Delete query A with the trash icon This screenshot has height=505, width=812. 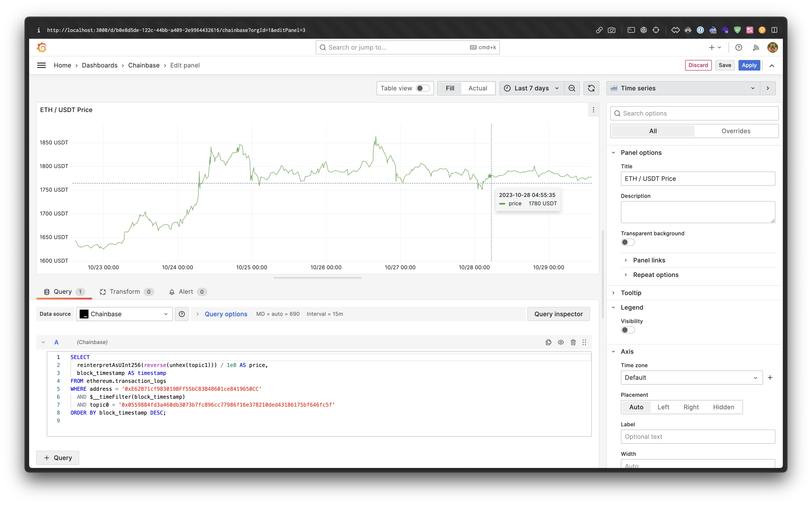click(x=573, y=342)
